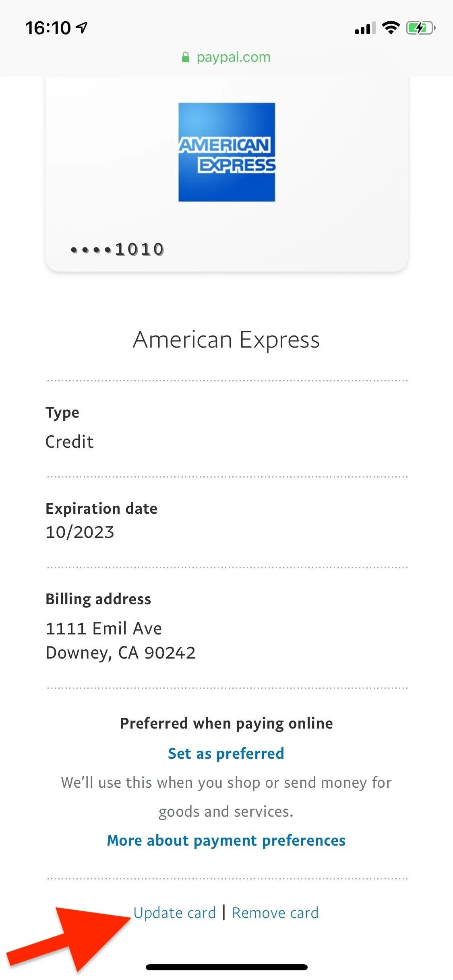Tap the cellular signal bars
453x980 pixels.
tap(365, 28)
